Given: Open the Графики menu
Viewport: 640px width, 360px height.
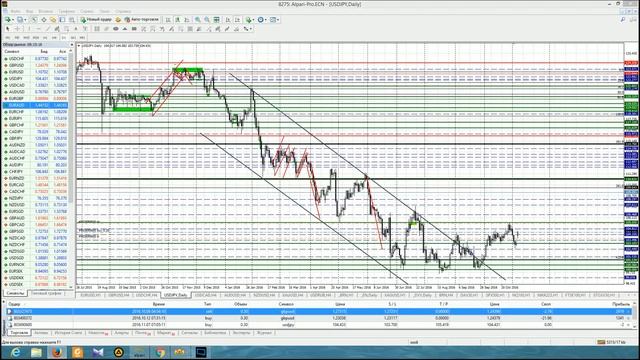Looking at the screenshot, I should coord(67,11).
